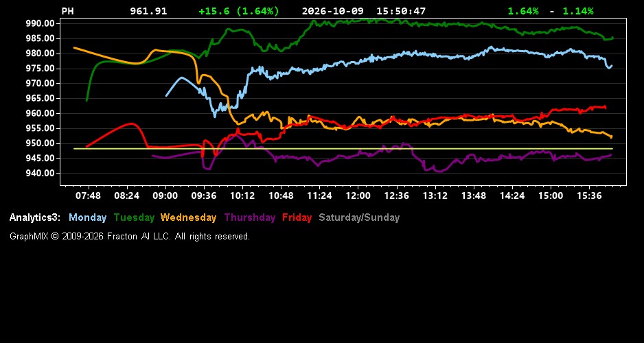Click the +15.6 (1.64%) change value
Viewport: 644px width, 343px height.
point(239,12)
